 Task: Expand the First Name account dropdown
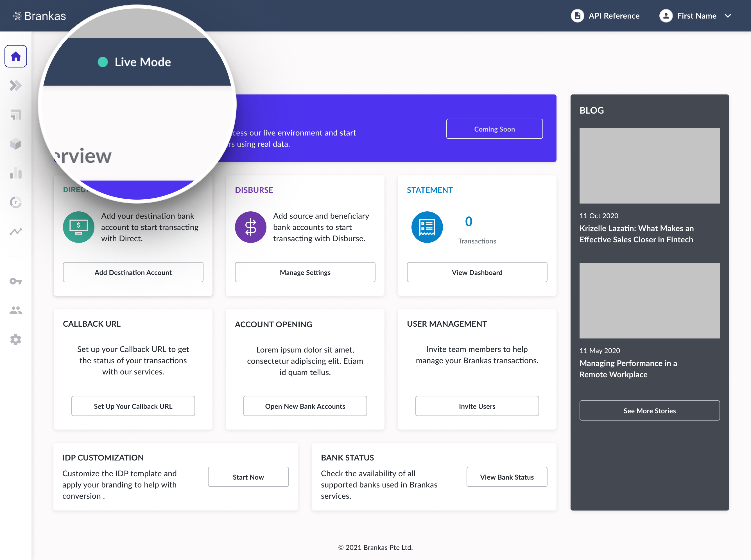pyautogui.click(x=728, y=16)
